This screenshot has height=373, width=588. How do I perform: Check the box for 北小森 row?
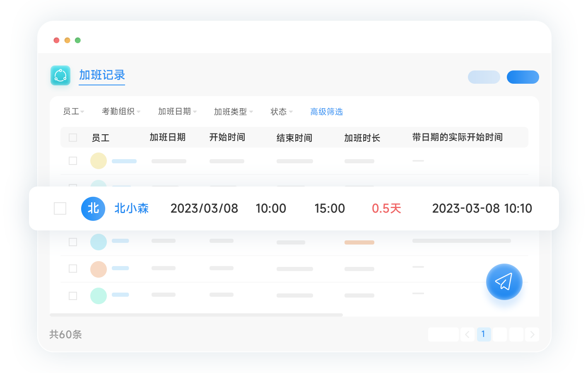(60, 208)
